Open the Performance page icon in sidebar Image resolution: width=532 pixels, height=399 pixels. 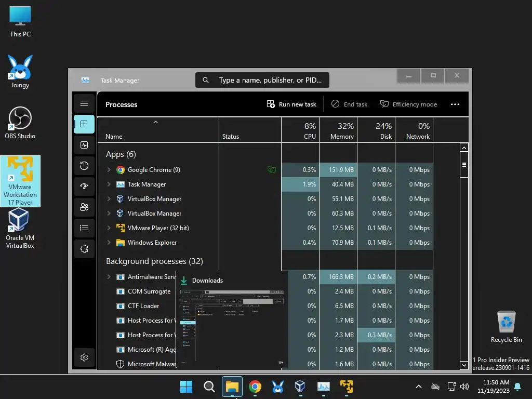[x=84, y=145]
